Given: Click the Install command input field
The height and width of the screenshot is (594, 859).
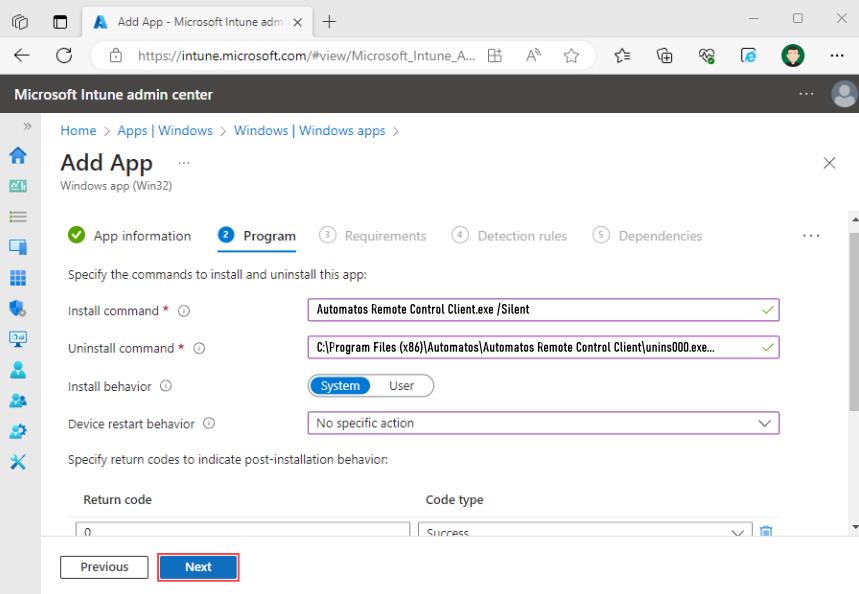Looking at the screenshot, I should pyautogui.click(x=543, y=310).
